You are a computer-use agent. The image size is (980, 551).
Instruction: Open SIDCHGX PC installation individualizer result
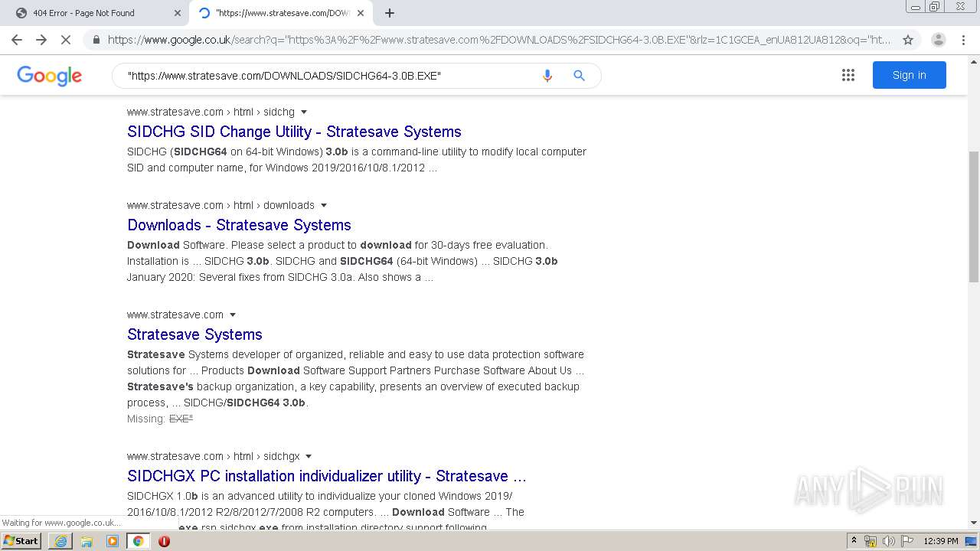coord(327,476)
